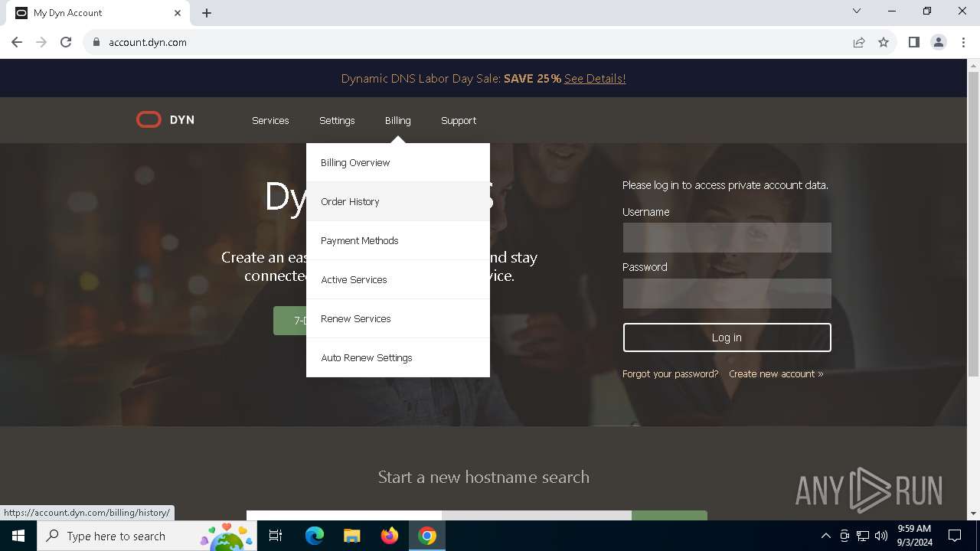
Task: Open the Chrome profile icon
Action: pyautogui.click(x=939, y=42)
